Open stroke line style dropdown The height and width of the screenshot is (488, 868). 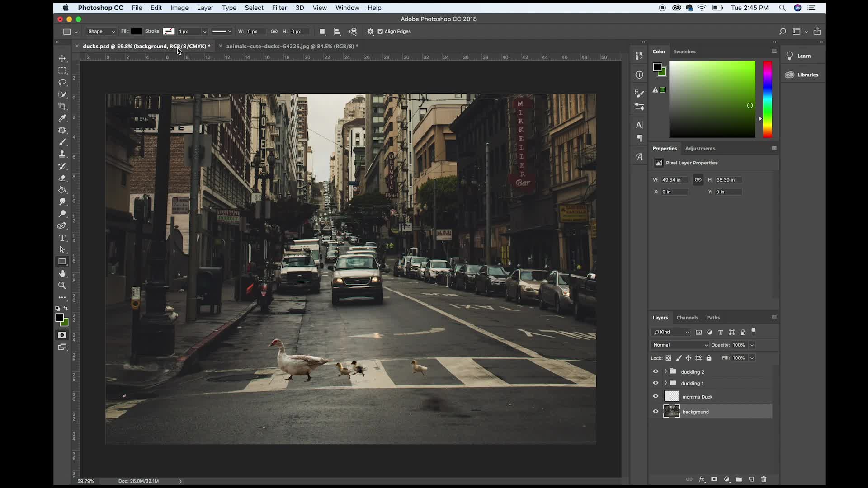222,32
